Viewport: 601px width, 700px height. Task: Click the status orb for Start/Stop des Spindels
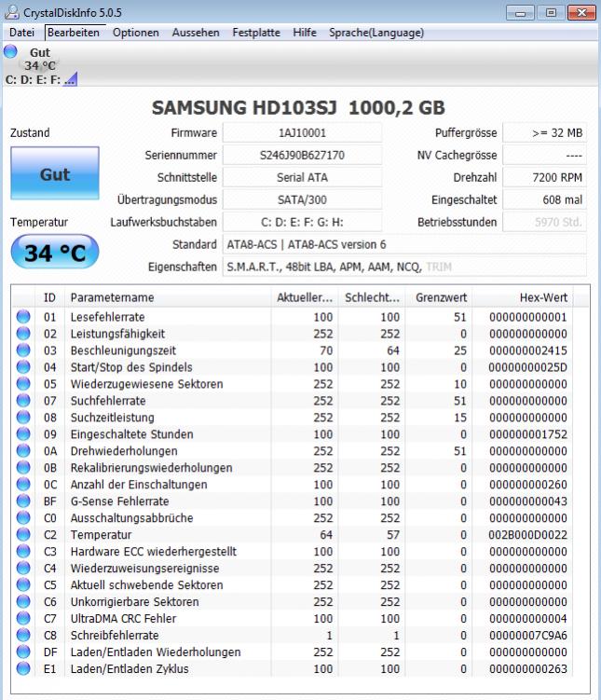[x=23, y=367]
